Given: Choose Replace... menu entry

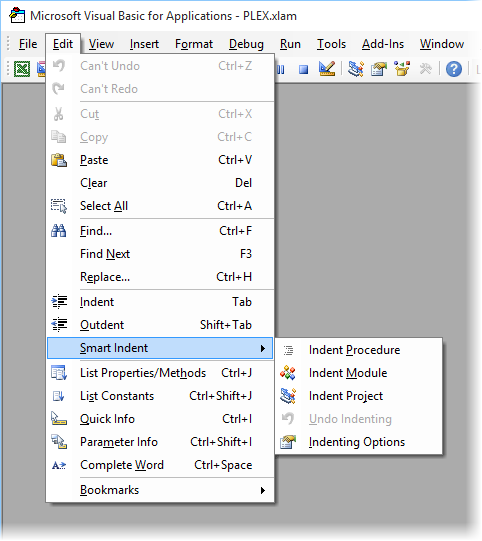Looking at the screenshot, I should 160,277.
